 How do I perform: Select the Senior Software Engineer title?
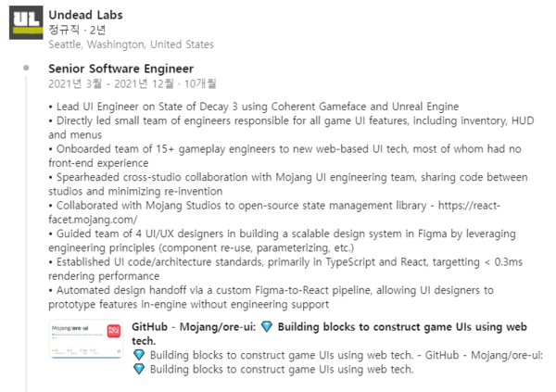pos(120,69)
